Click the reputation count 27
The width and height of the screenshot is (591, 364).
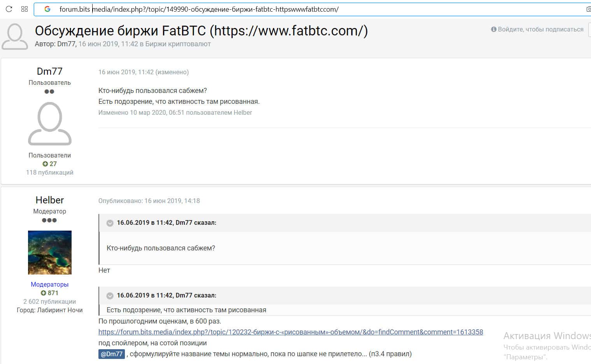53,164
